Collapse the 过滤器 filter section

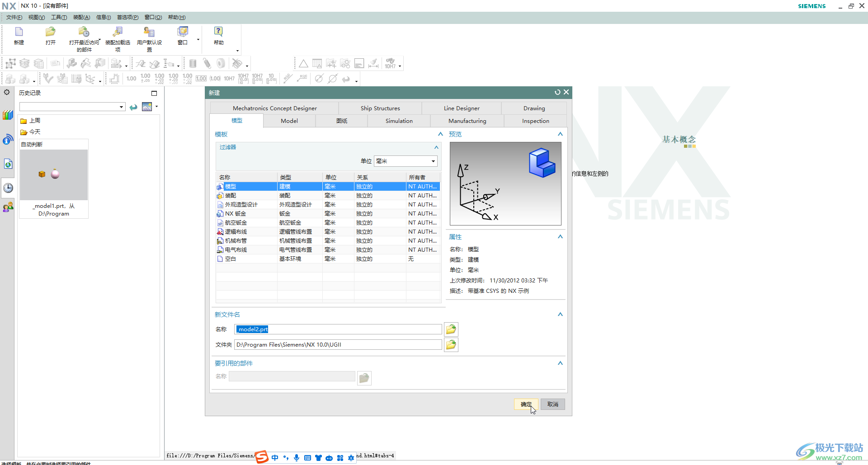[436, 147]
